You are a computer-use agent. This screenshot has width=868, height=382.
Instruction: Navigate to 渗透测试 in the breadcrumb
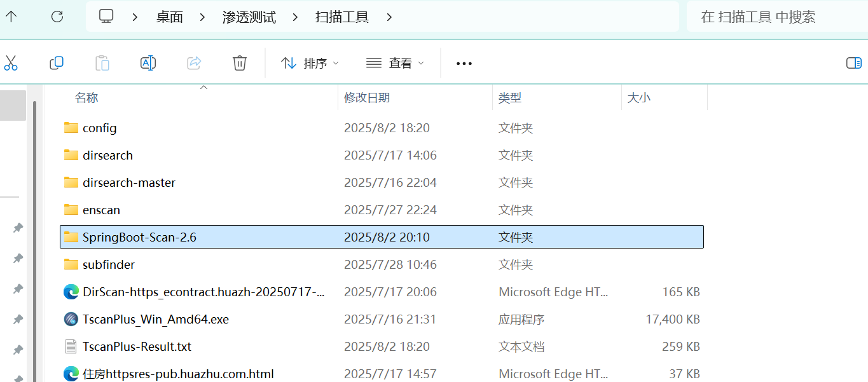coord(249,17)
